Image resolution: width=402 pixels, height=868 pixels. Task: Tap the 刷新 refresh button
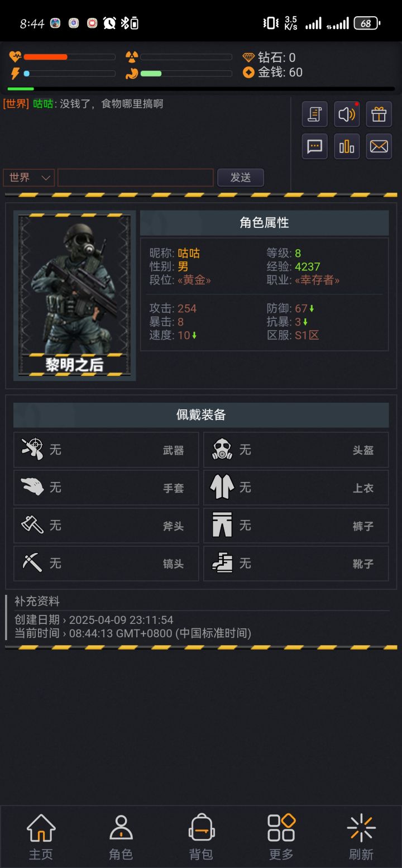[x=361, y=837]
